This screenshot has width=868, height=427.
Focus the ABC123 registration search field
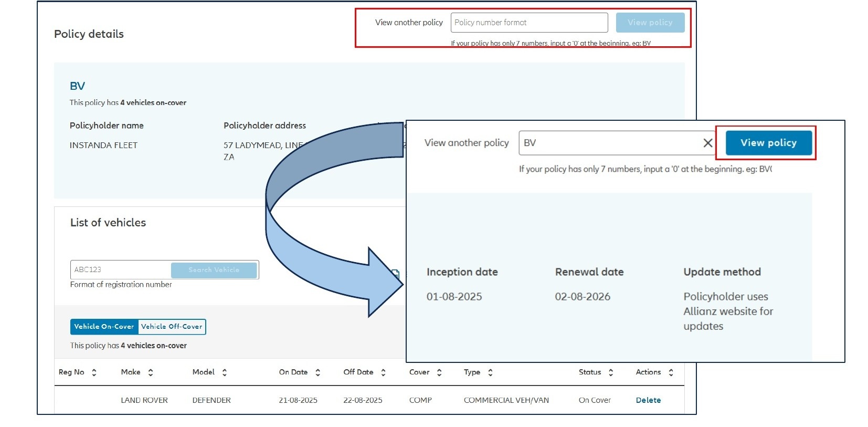(x=121, y=270)
